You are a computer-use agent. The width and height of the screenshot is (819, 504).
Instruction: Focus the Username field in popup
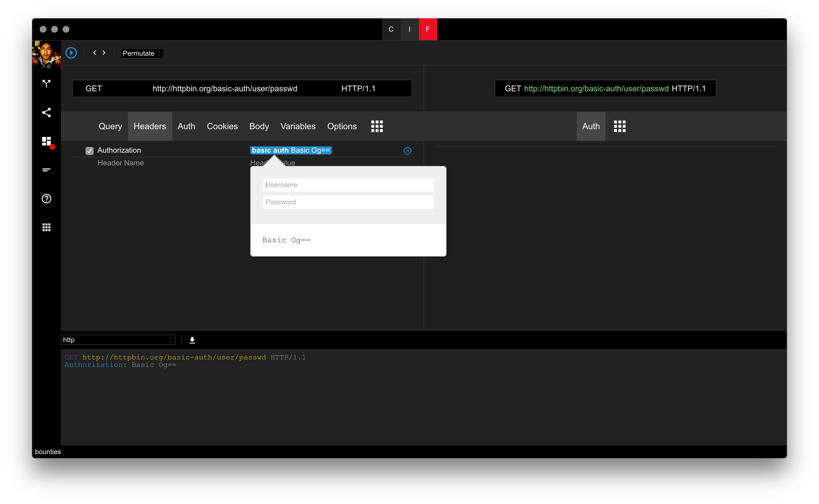click(348, 185)
